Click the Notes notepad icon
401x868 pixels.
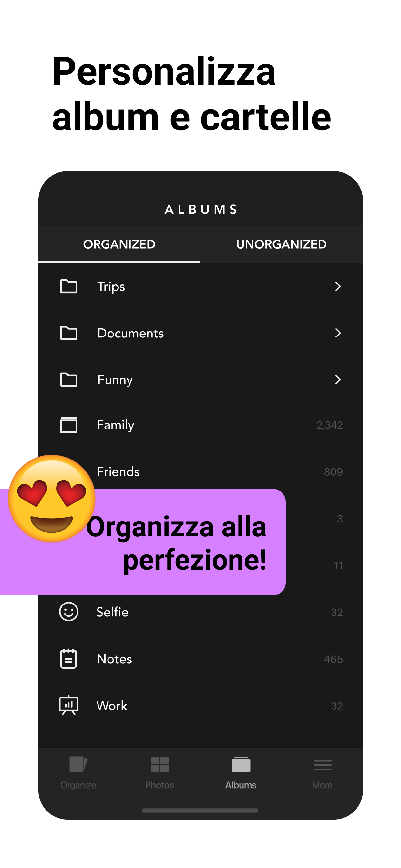pos(68,658)
